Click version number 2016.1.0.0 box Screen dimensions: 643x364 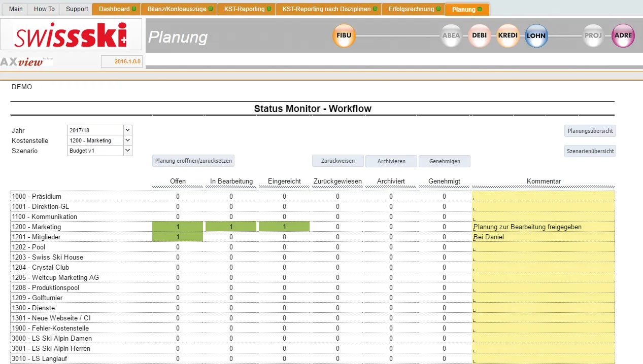coord(122,61)
